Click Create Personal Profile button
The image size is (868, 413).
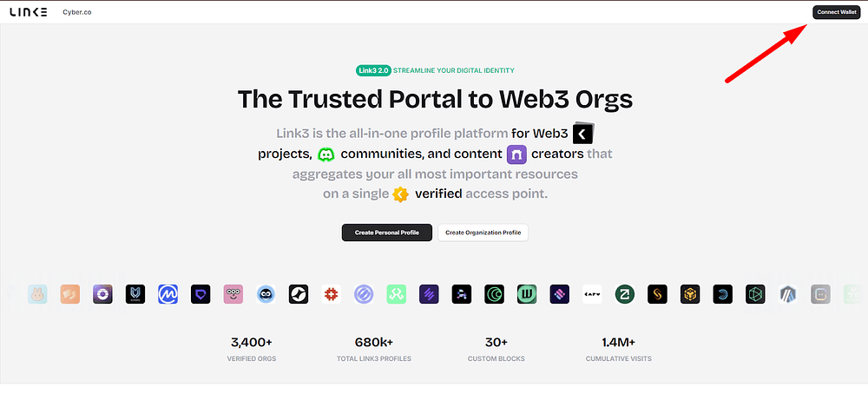click(386, 233)
